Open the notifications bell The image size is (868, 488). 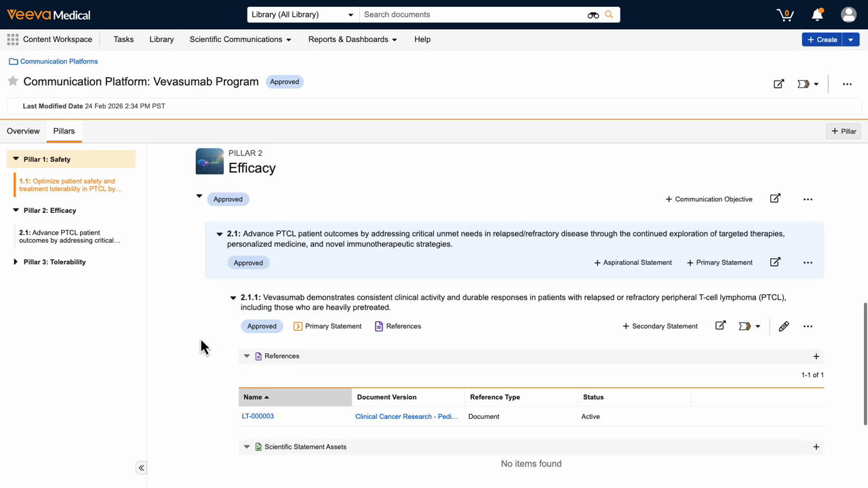(817, 14)
